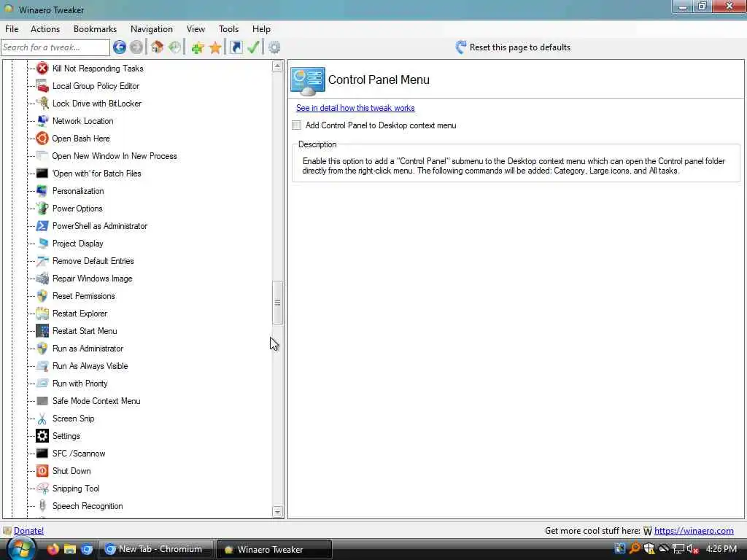Click the Chromium quick launch icon
Image resolution: width=747 pixels, height=560 pixels.
[87, 549]
